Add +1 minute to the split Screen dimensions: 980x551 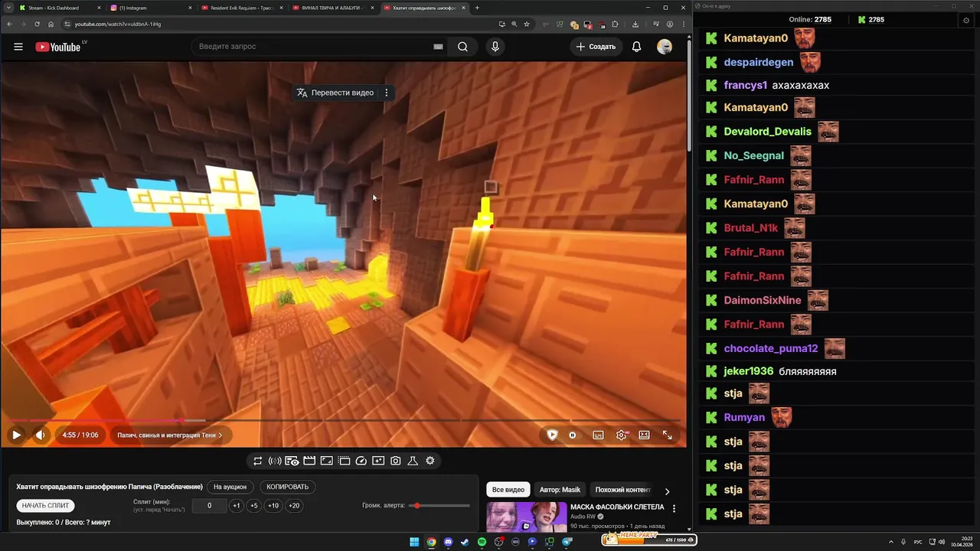[236, 506]
